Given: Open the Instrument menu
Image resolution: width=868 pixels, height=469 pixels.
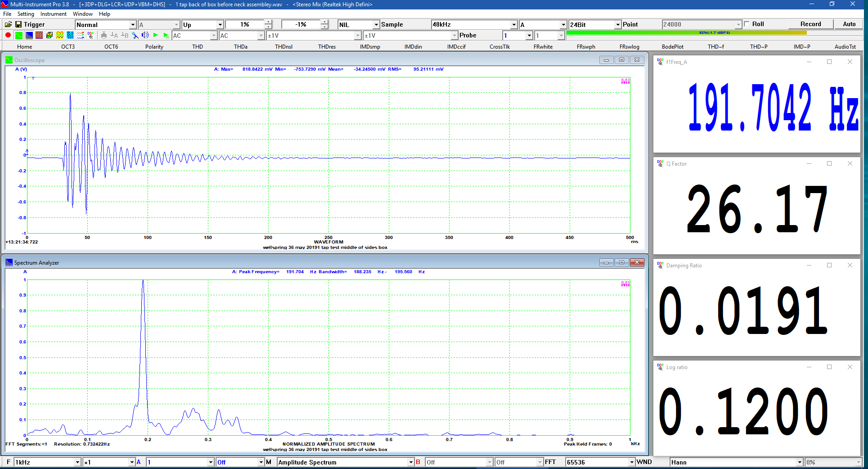Looking at the screenshot, I should (x=53, y=14).
